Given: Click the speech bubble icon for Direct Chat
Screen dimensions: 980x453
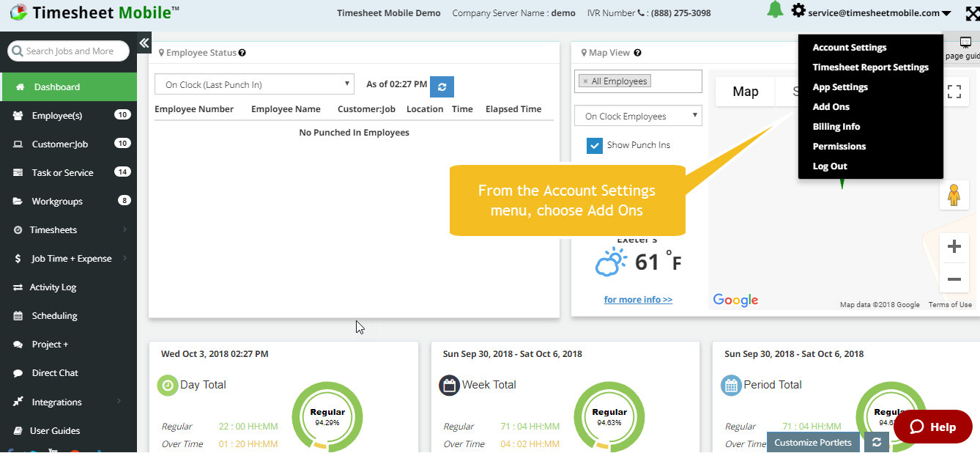Looking at the screenshot, I should coord(18,373).
